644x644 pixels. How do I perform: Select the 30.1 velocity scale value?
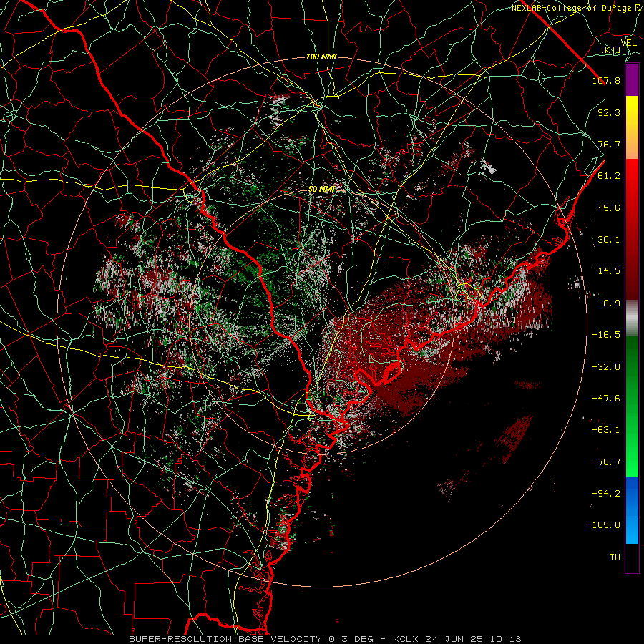tap(609, 240)
